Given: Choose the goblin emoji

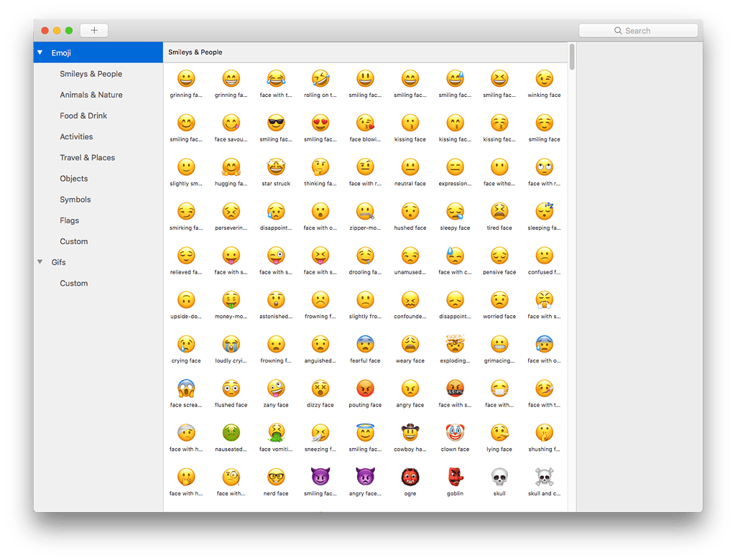Looking at the screenshot, I should (x=455, y=477).
